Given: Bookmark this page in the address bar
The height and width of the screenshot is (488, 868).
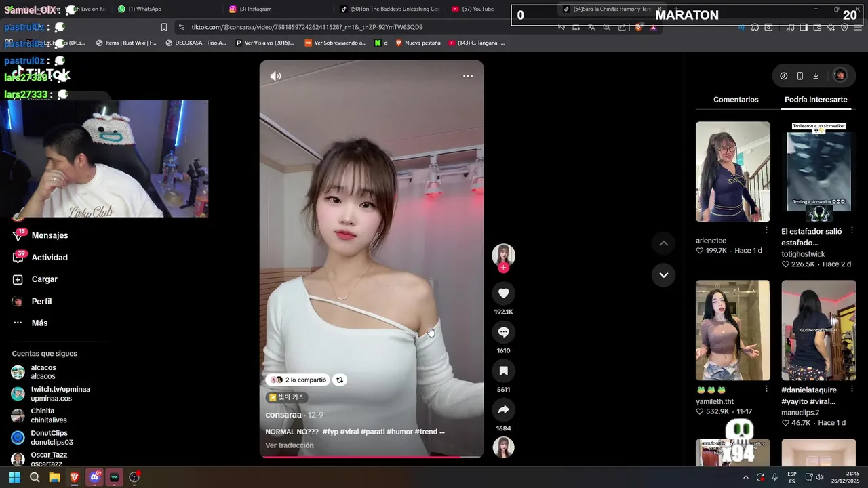Looking at the screenshot, I should point(164,27).
